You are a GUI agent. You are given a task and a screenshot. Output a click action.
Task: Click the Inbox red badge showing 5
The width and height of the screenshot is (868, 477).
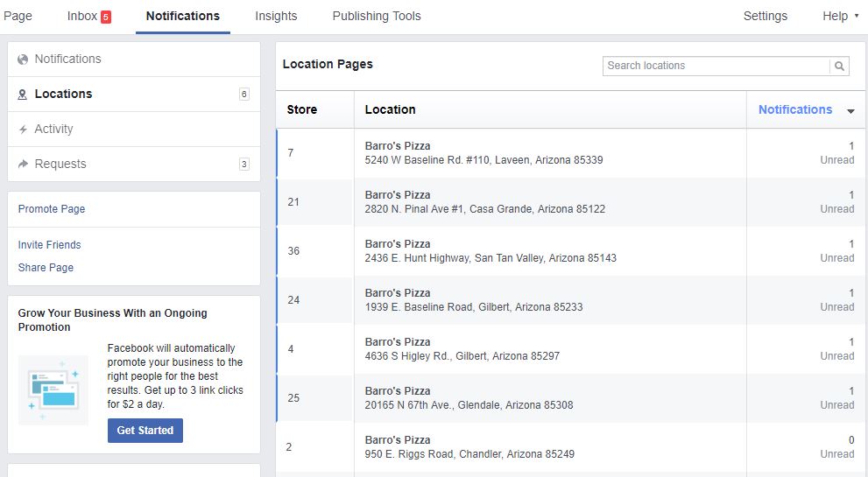coord(106,18)
